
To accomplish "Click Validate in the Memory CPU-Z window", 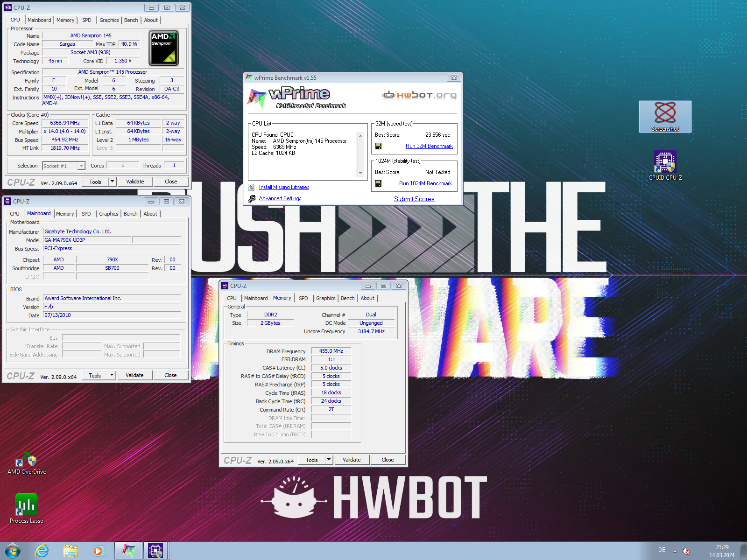I will point(352,460).
